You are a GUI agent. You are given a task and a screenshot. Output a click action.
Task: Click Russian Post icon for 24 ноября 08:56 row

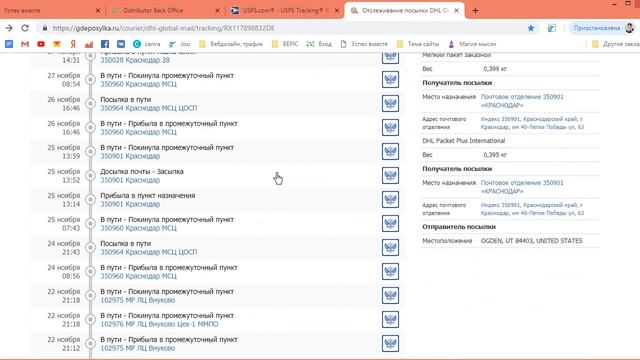[390, 271]
